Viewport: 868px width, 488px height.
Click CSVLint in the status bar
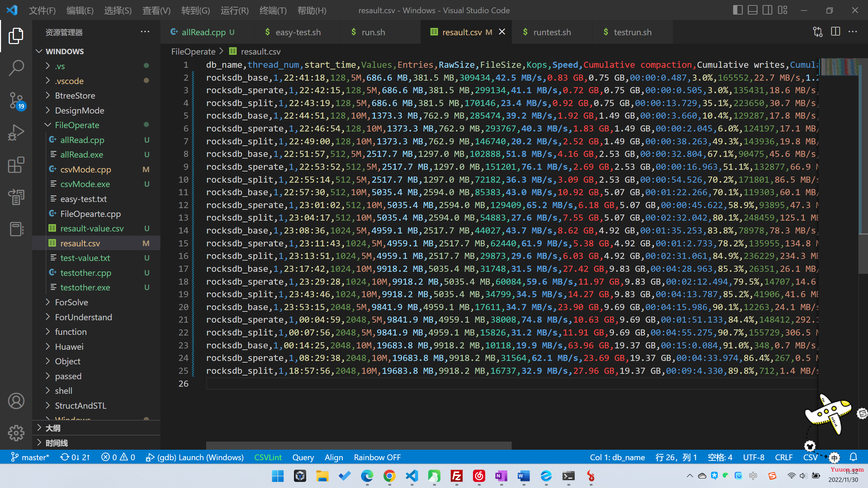tap(268, 457)
